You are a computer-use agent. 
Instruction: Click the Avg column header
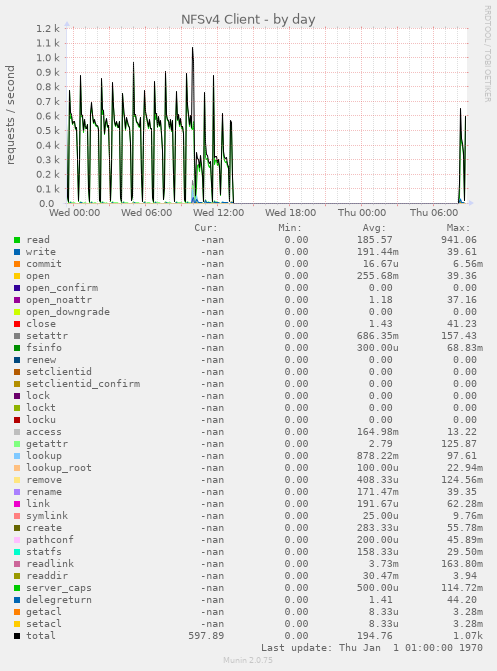[x=374, y=228]
